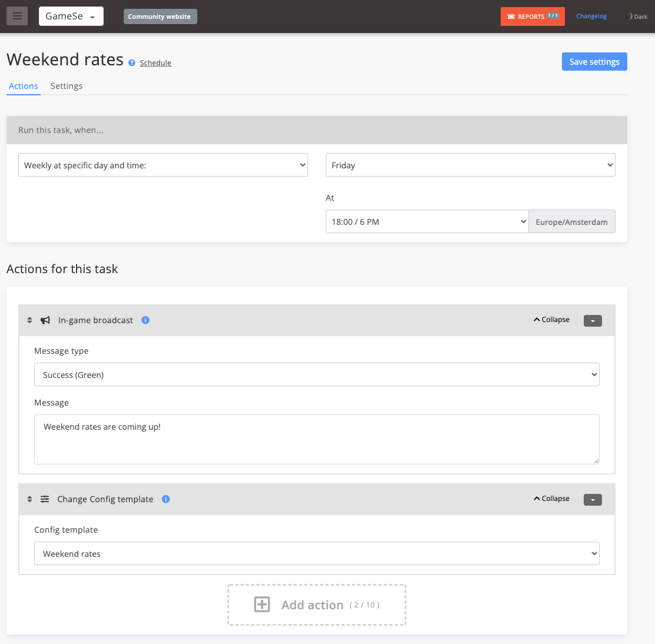The width and height of the screenshot is (655, 644).
Task: Open the 'Weekly at specific day and time' dropdown
Action: point(163,165)
